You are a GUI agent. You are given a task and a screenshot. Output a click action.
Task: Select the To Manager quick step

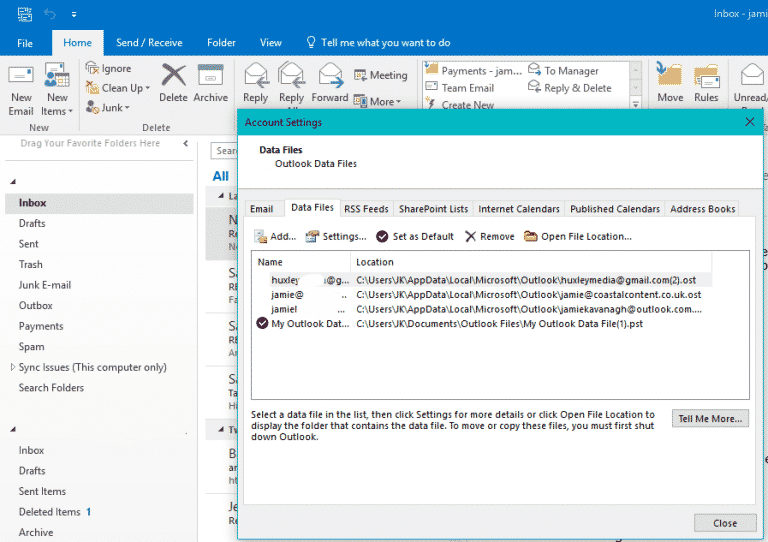[563, 71]
